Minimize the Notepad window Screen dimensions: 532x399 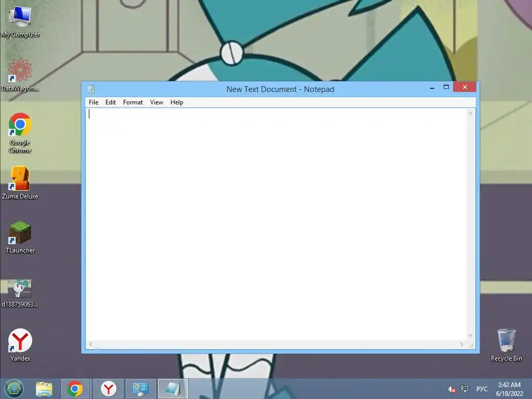pyautogui.click(x=432, y=87)
